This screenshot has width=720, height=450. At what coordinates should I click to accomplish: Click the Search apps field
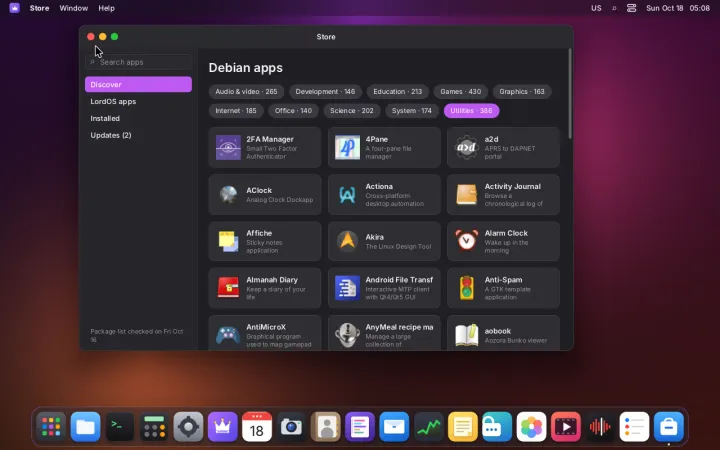pos(138,62)
